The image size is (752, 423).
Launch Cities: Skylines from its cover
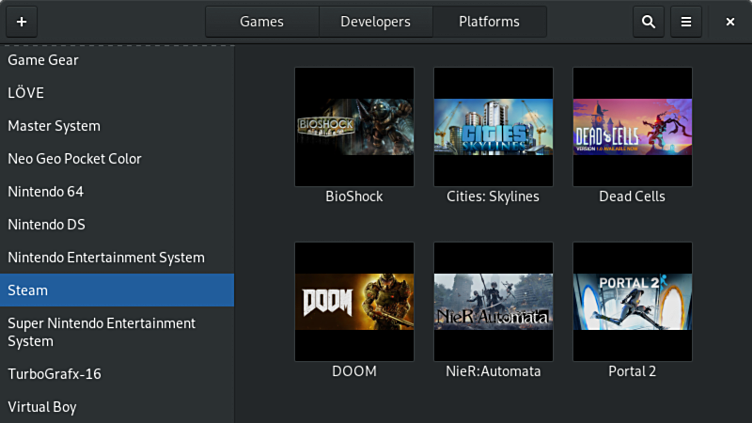tap(493, 127)
